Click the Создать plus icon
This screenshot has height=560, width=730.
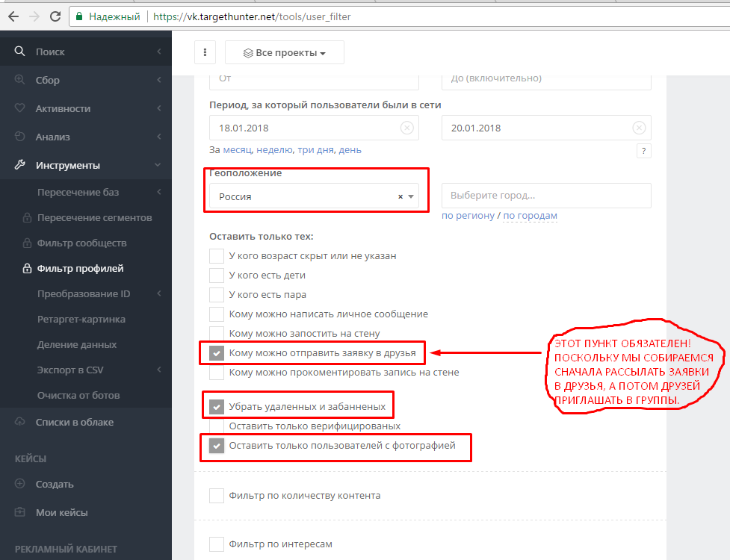point(20,484)
